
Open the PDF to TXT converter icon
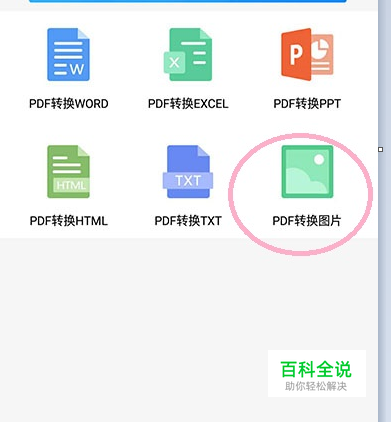188,172
